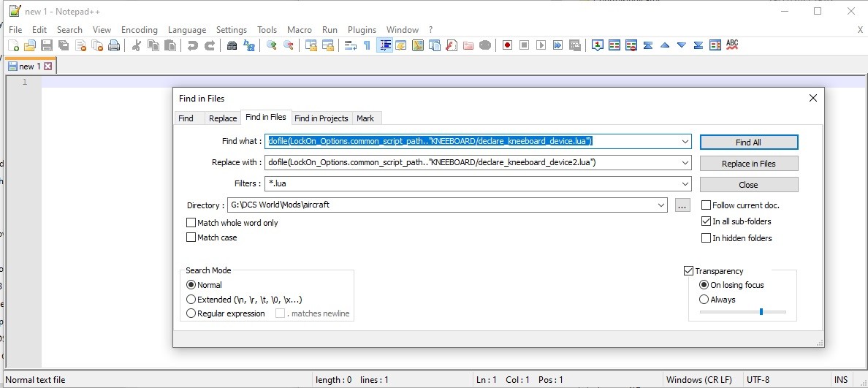Click the ... browse directory button

point(682,205)
